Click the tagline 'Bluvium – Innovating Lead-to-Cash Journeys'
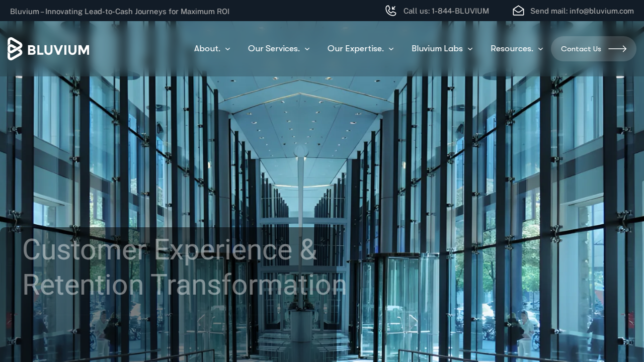Screen dimensions: 644x362 (x=120, y=11)
